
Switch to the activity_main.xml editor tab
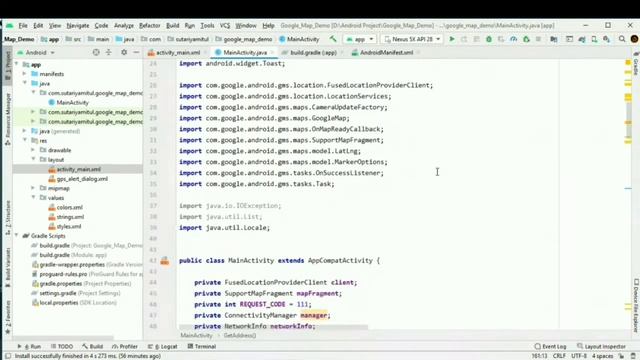(x=178, y=52)
